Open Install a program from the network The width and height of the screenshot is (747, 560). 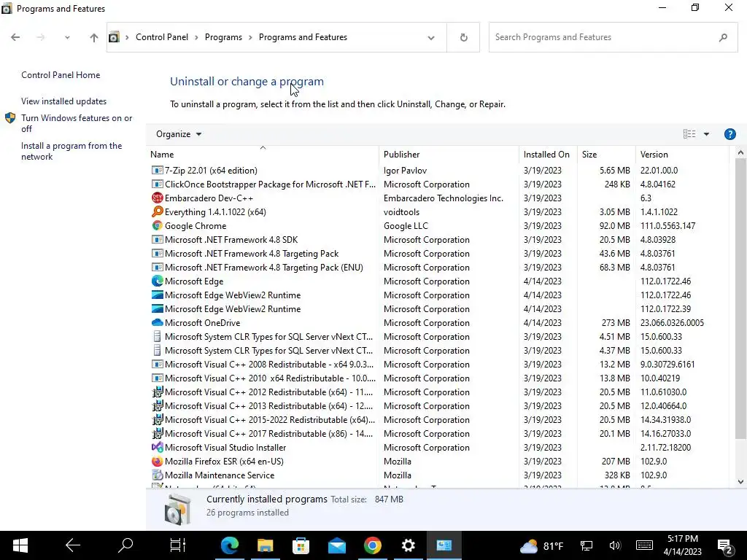coord(71,151)
